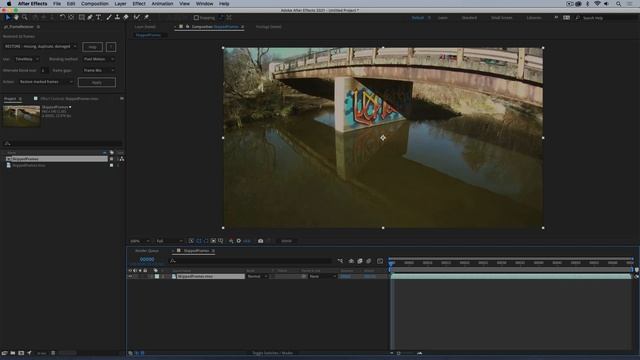Click the Alternate blend size input field

[44, 71]
